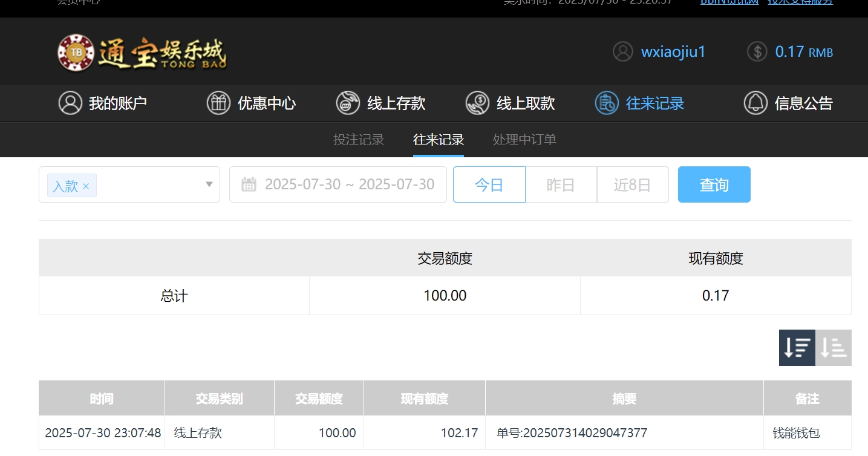Viewport: 868px width, 456px height.
Task: Click the 优惠中心 gift box icon
Action: 218,103
